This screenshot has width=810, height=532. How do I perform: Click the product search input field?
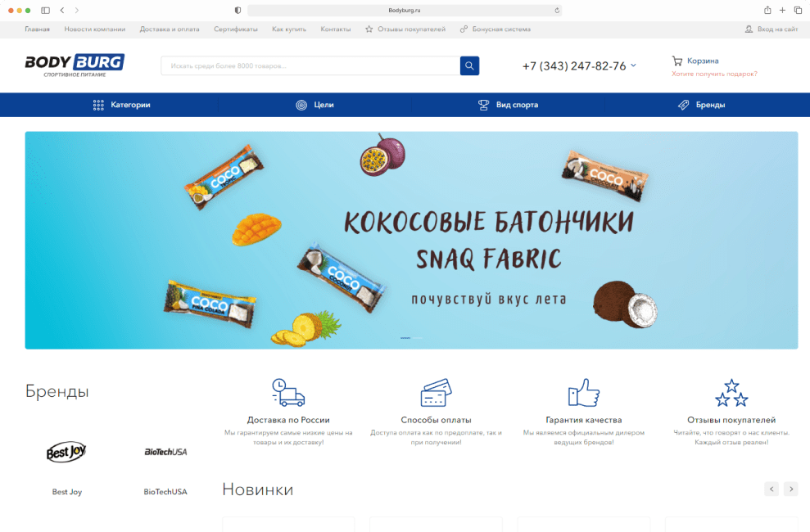(x=310, y=65)
